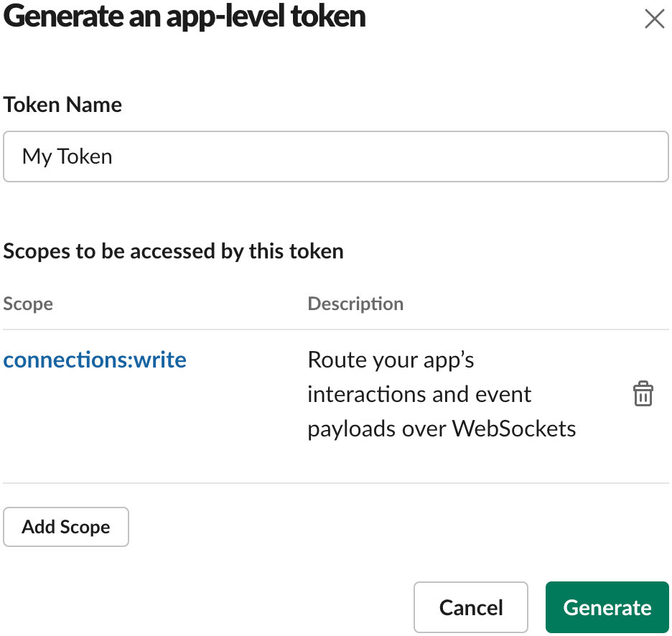Click the WebSockets scope description text
Screen dimensions: 672x636
[442, 394]
